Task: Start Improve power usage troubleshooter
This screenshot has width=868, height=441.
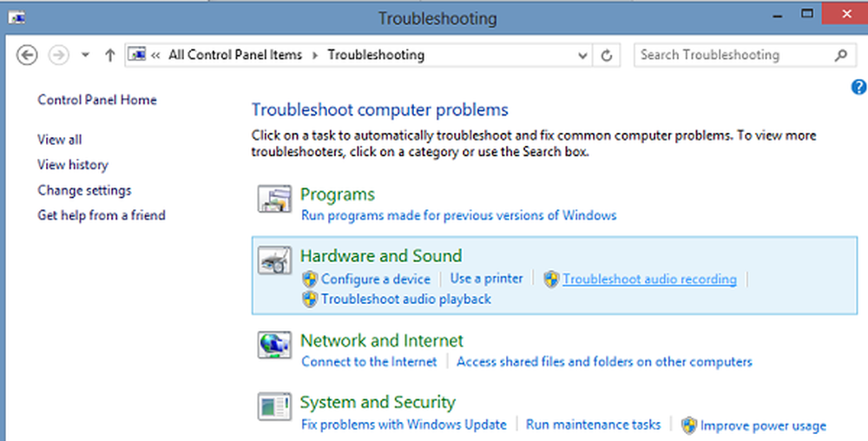Action: [x=763, y=425]
